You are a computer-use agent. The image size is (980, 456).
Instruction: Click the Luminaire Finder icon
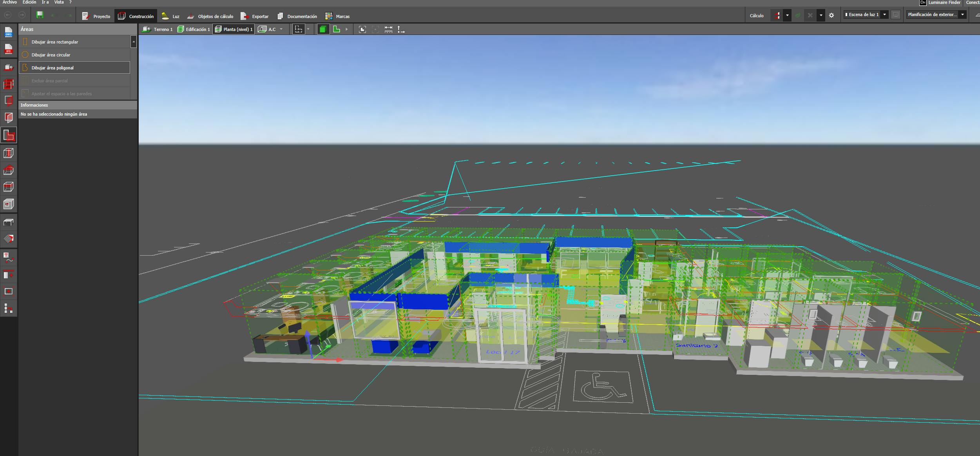923,3
